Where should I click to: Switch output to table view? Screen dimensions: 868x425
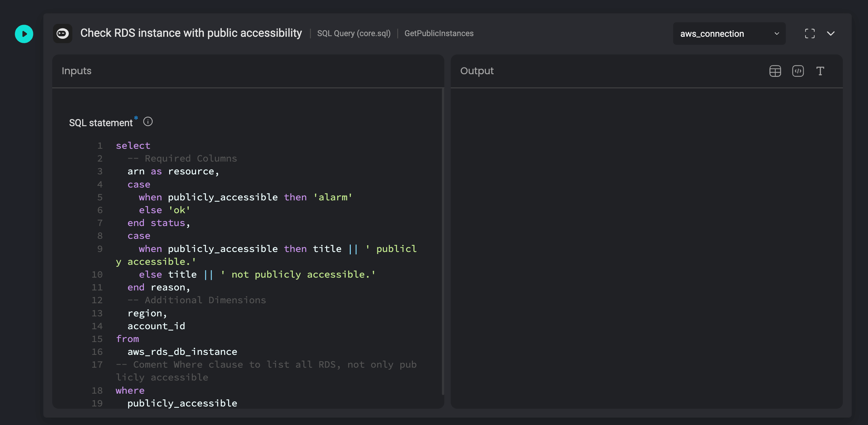tap(775, 71)
